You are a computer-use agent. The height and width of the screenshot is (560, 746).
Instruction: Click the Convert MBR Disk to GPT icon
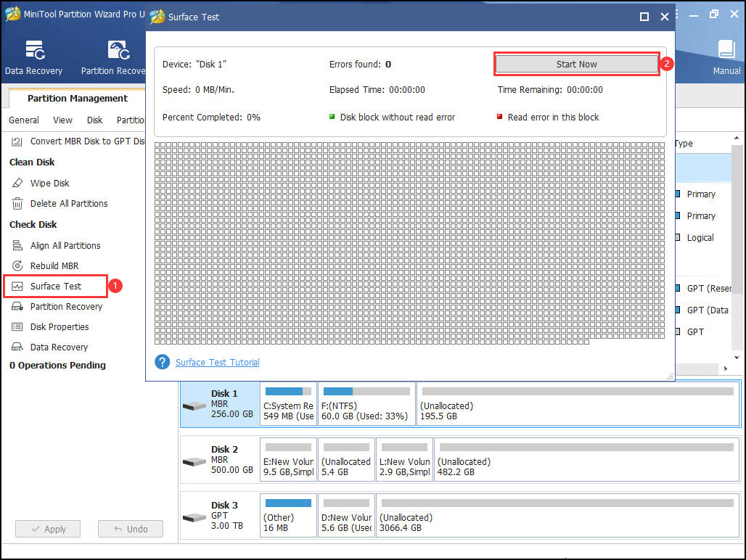point(17,141)
